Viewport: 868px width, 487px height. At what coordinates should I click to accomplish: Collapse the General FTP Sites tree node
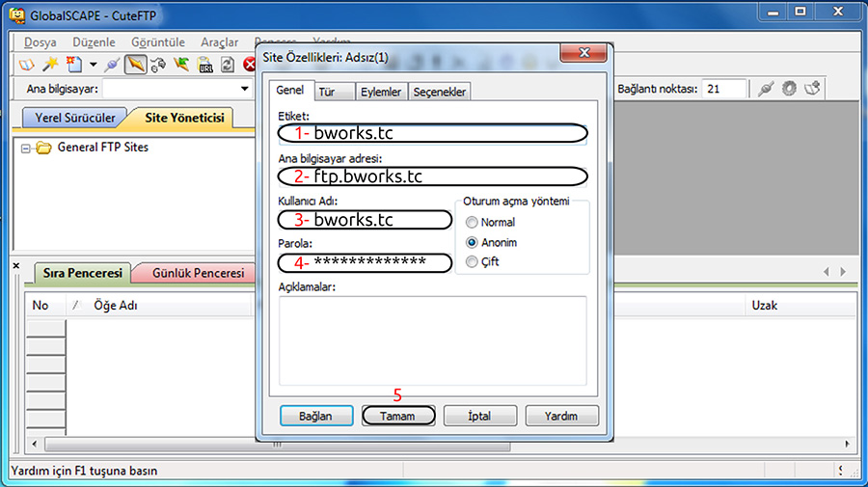pos(25,149)
